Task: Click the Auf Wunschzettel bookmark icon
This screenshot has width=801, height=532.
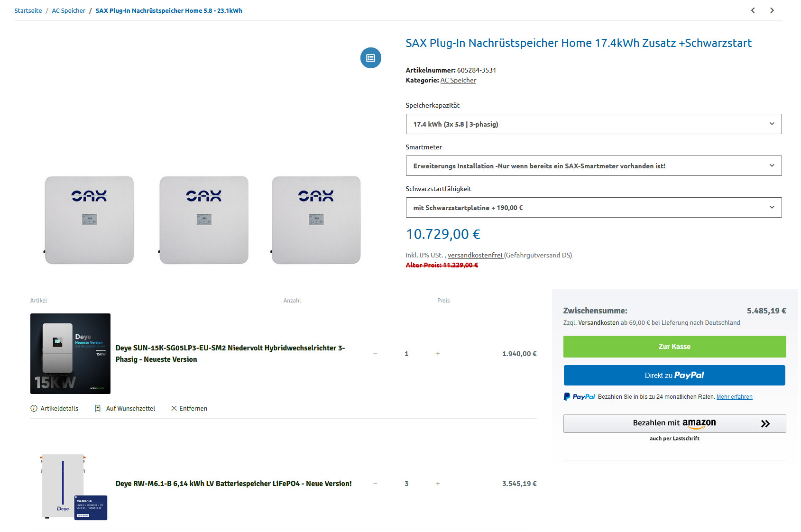Action: [98, 408]
